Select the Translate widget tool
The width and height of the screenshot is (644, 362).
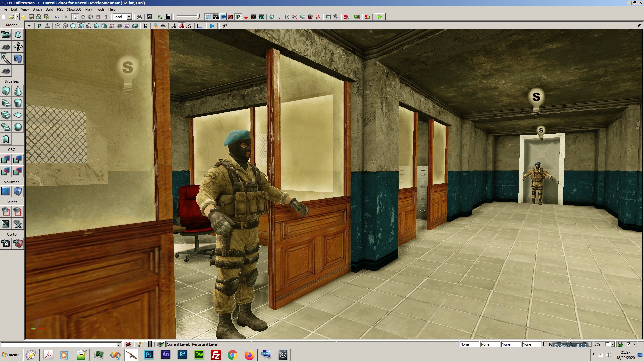[83, 17]
